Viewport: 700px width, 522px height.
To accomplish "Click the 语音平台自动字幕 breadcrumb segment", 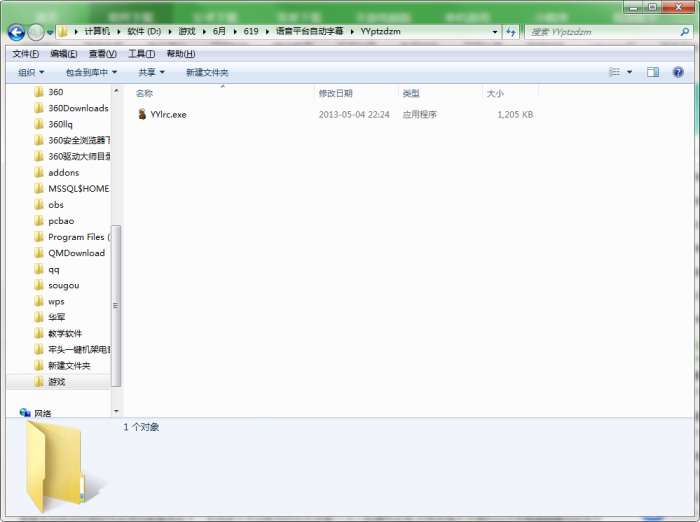I will pos(309,31).
